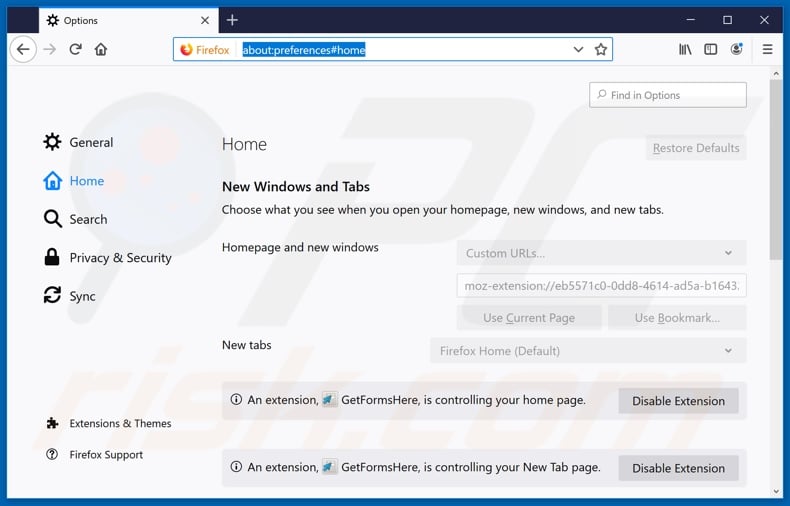Click the Restore Defaults button
The height and width of the screenshot is (506, 790).
pyautogui.click(x=696, y=148)
